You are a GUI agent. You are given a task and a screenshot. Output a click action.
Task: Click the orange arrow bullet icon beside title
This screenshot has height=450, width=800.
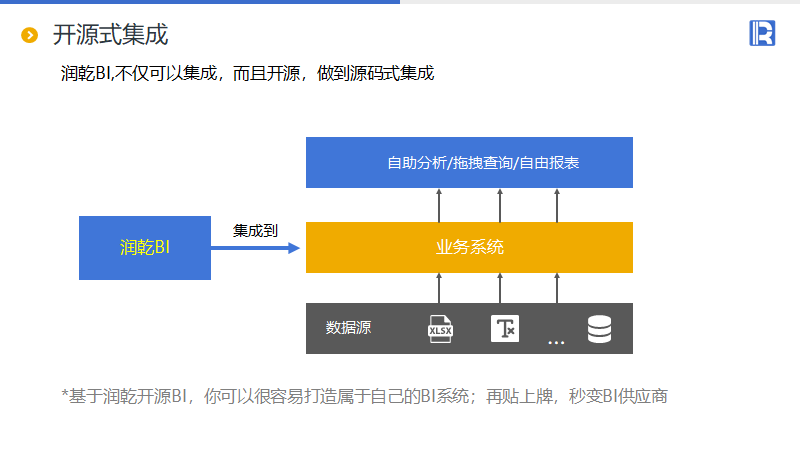point(30,35)
